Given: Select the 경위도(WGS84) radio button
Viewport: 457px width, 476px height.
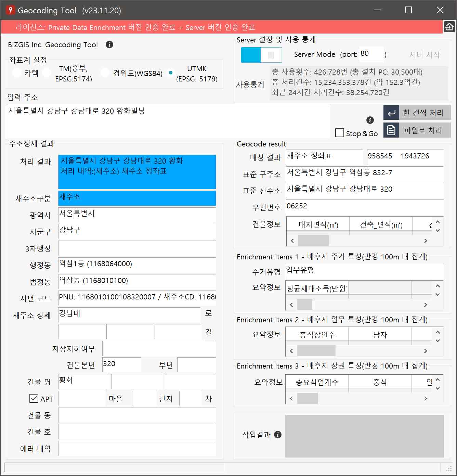Looking at the screenshot, I should coord(105,73).
